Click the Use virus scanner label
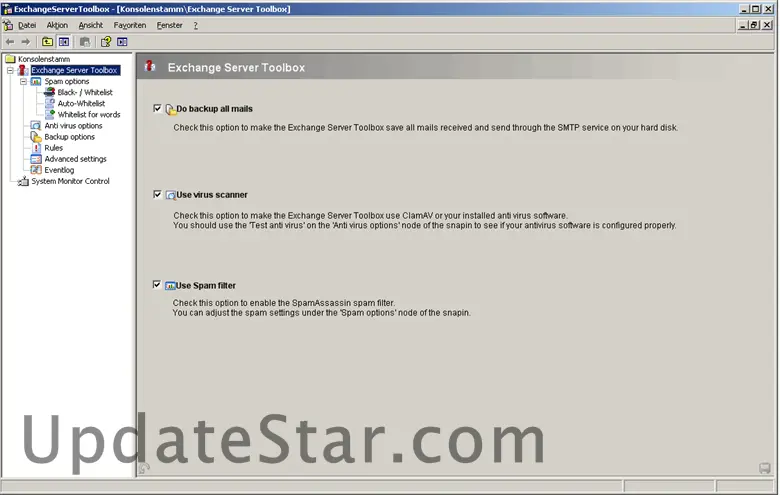Viewport: 780px width, 495px height. tap(212, 195)
